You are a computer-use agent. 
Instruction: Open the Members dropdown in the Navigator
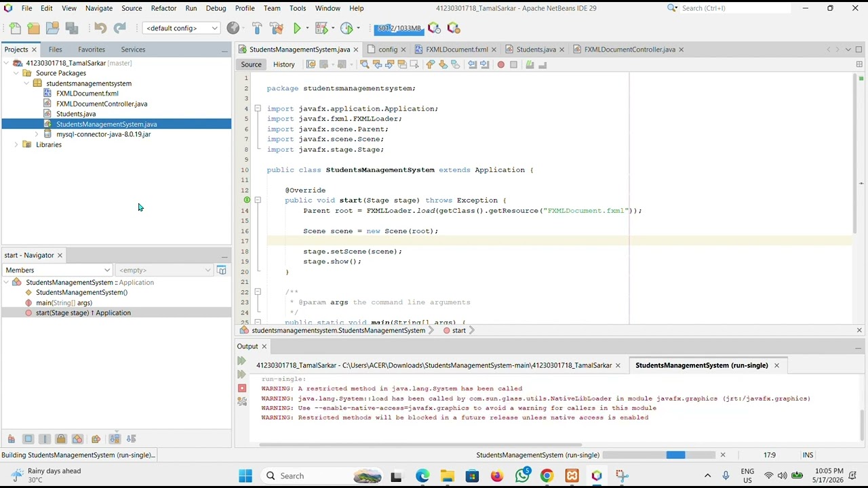58,270
